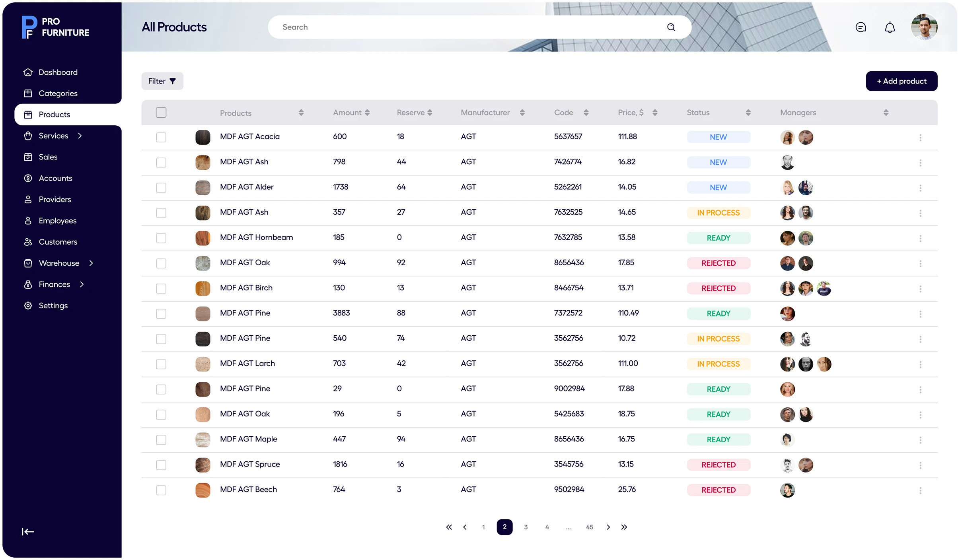The width and height of the screenshot is (960, 560).
Task: Check the MDF AGT Larch row
Action: click(x=161, y=364)
